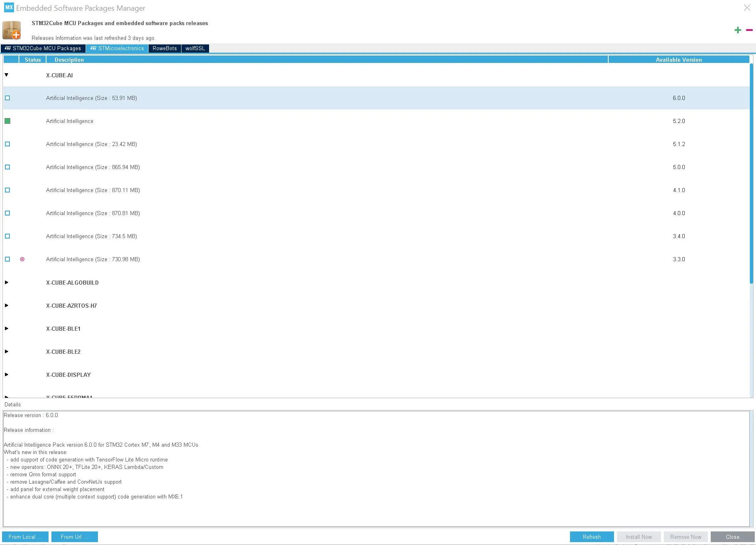
Task: Tick the checkbox for AI version 5.1.2
Action: [7, 144]
